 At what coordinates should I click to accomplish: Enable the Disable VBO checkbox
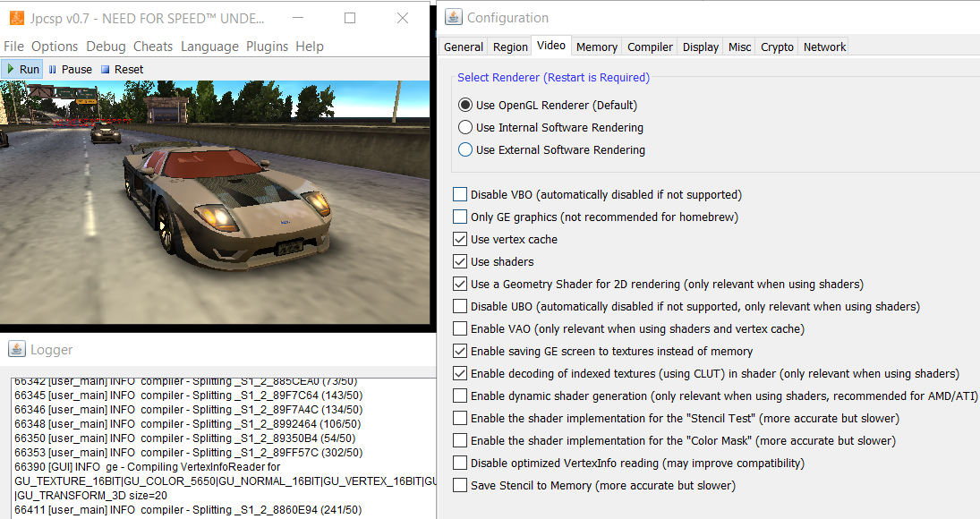point(460,194)
